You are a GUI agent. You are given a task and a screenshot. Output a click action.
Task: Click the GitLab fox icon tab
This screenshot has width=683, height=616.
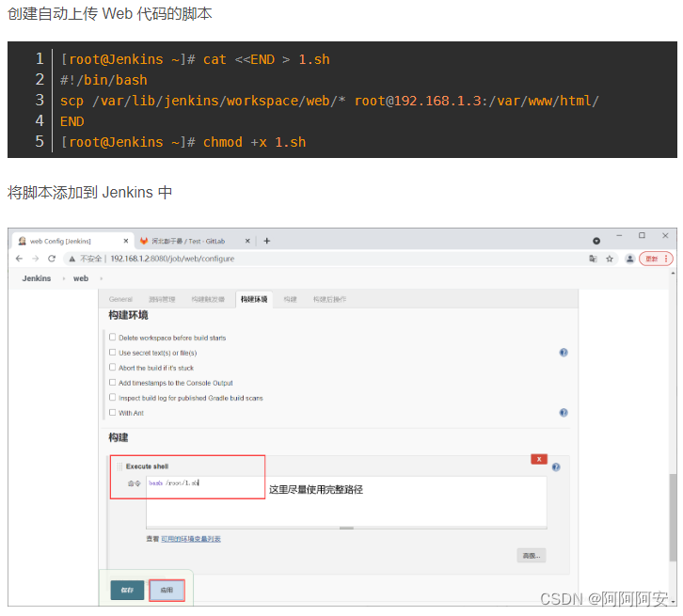click(x=144, y=241)
